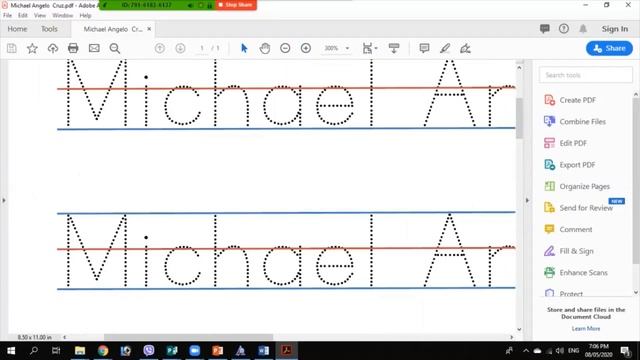
Task: Add a sticky note comment
Action: click(x=424, y=48)
